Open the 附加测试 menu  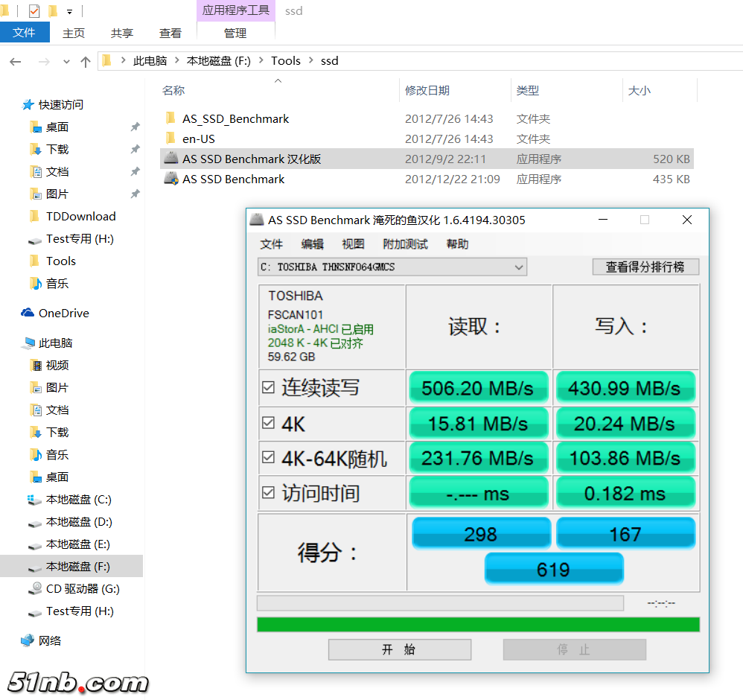coord(405,244)
